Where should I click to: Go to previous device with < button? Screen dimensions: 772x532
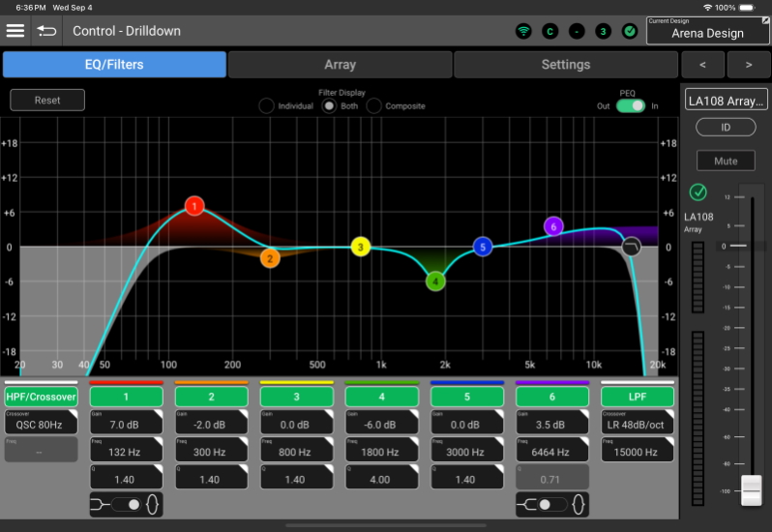click(702, 65)
